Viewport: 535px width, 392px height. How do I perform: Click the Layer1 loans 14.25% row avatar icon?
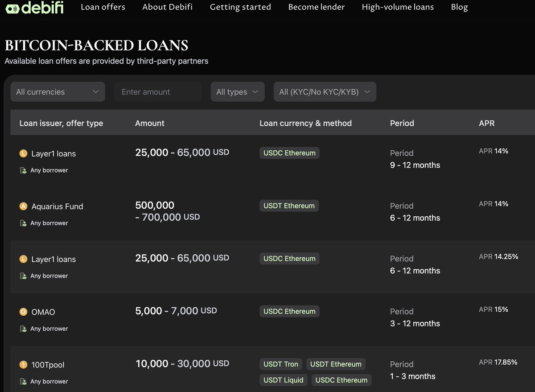point(24,260)
